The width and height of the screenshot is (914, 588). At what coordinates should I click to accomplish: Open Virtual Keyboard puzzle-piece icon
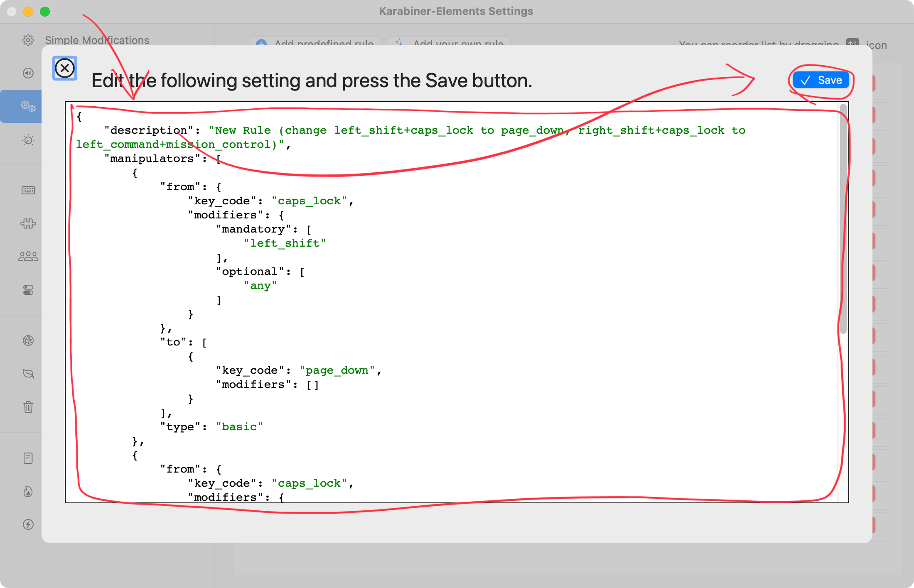[28, 223]
